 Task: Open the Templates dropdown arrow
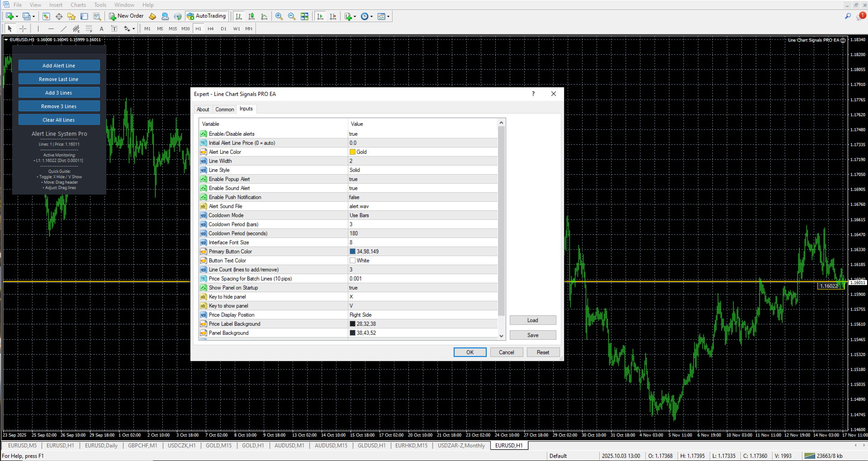[388, 17]
